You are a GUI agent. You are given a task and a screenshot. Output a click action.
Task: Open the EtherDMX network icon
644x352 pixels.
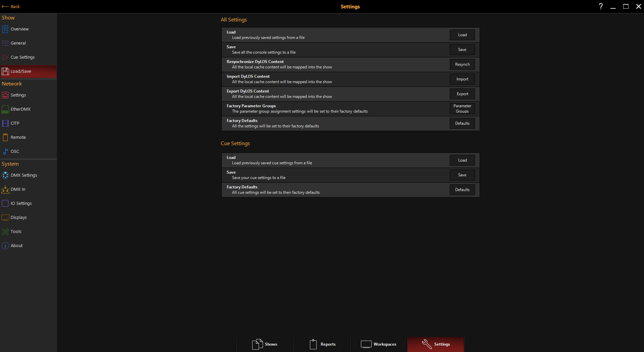coord(5,109)
